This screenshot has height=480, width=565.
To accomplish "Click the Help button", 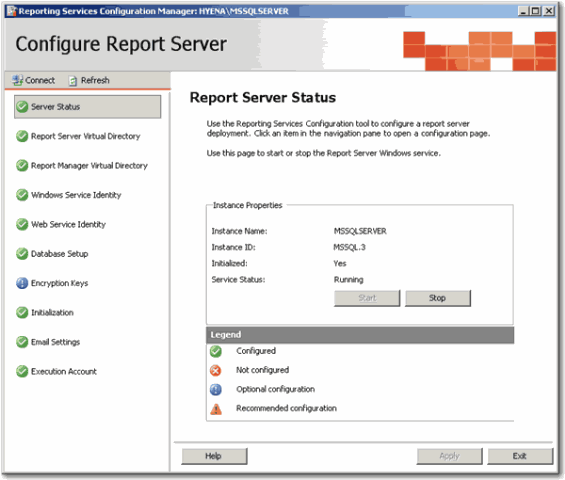I will pos(214,456).
